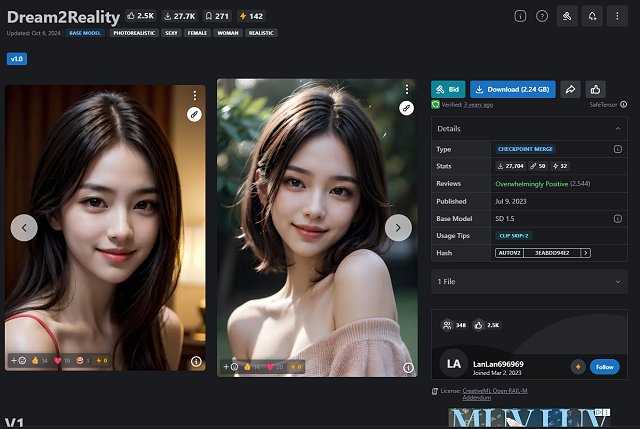The width and height of the screenshot is (640, 429).
Task: Tip creator with the lightning bolt button
Action: (577, 366)
